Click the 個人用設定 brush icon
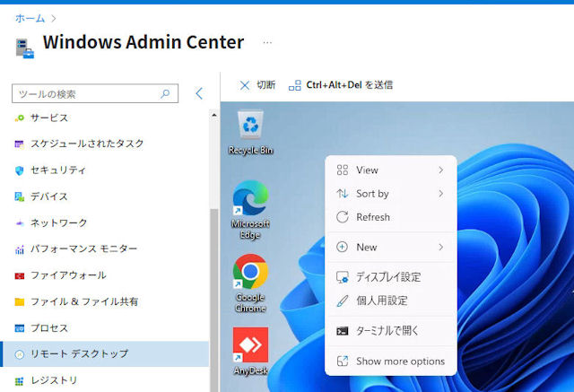 [343, 301]
